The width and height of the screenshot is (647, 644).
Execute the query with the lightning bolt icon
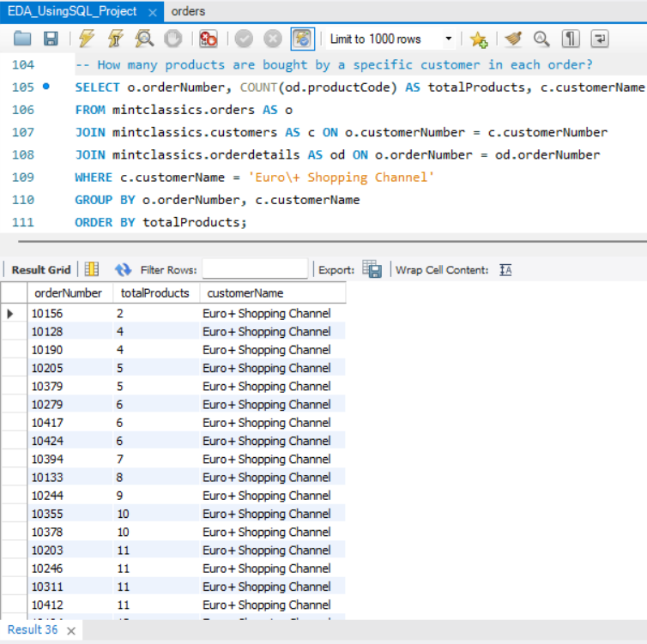[x=87, y=39]
